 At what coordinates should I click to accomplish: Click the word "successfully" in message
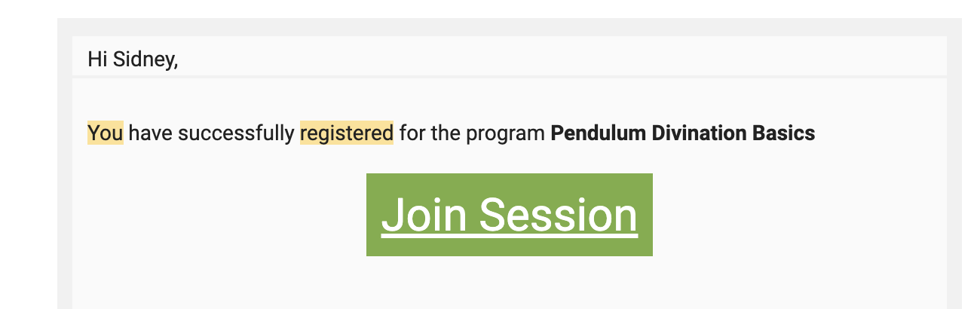pos(237,133)
